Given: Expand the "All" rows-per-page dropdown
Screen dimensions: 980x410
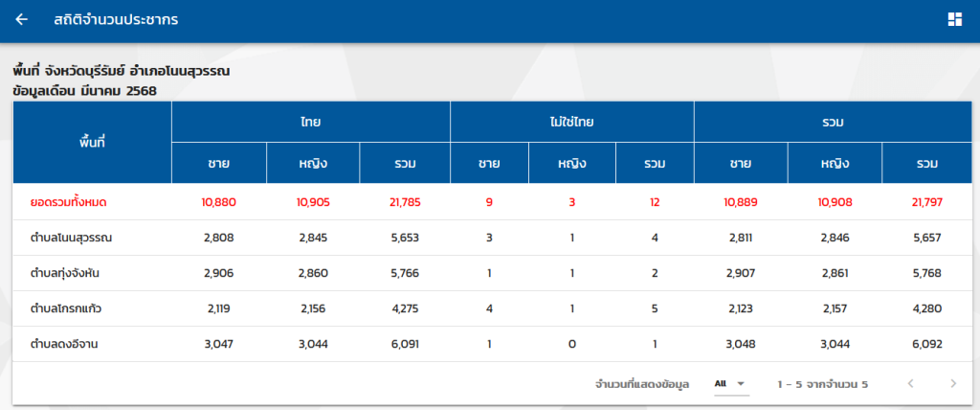Looking at the screenshot, I should [731, 384].
